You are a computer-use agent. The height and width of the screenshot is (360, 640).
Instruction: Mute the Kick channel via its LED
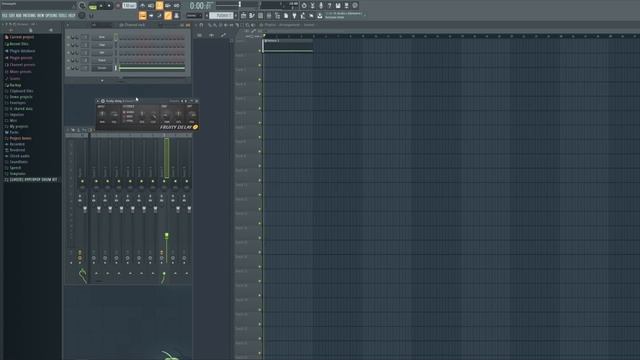point(68,37)
